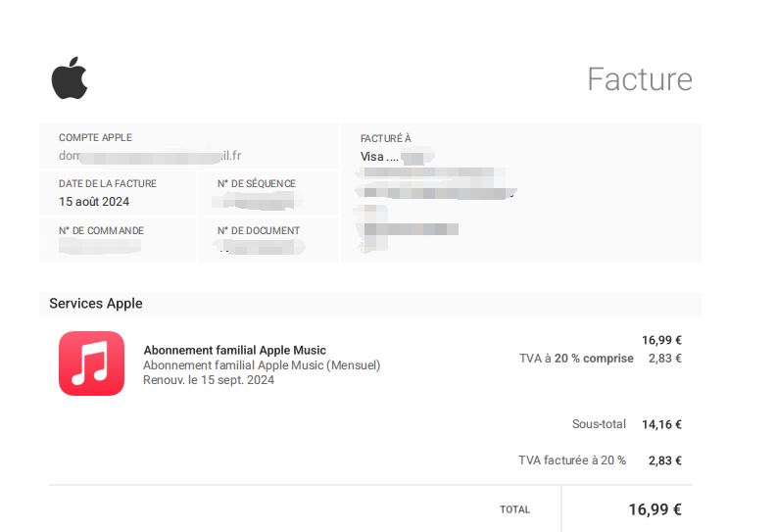Click the bold total amount 16,99 €
The image size is (777, 532).
(656, 509)
